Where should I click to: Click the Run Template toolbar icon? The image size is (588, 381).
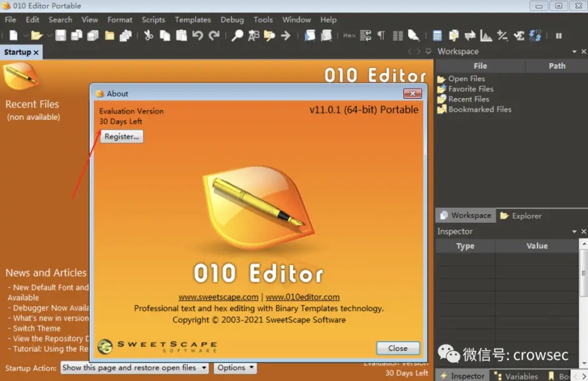point(326,36)
